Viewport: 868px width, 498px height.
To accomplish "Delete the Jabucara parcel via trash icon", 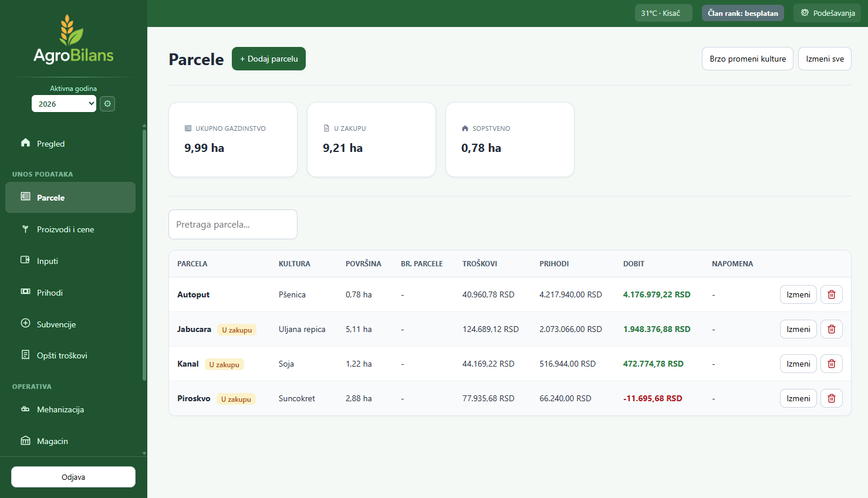I will point(832,329).
